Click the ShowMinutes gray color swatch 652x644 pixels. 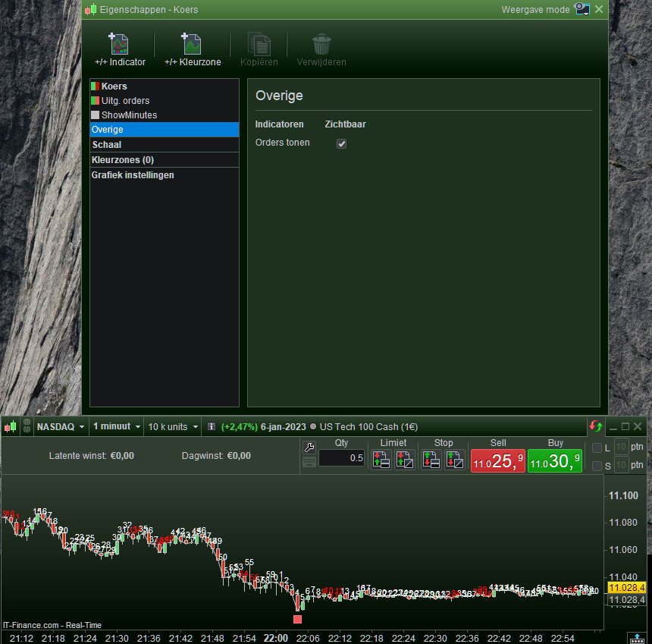click(96, 115)
